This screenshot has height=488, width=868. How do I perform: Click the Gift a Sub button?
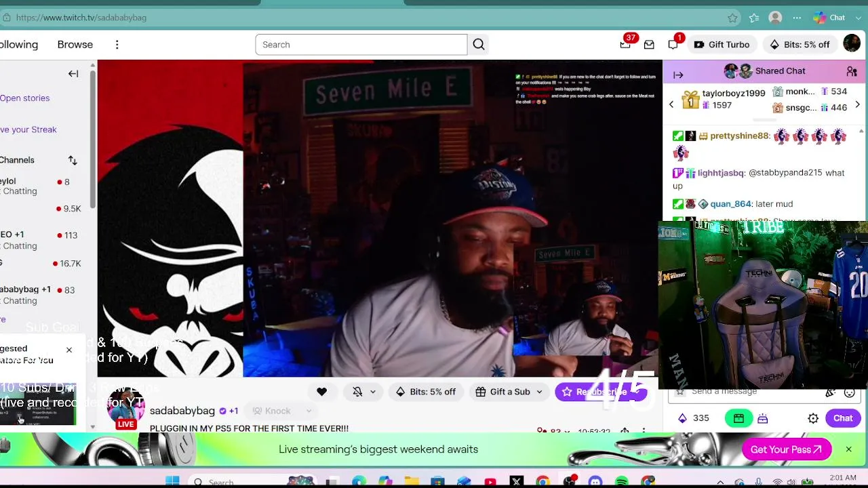click(x=502, y=392)
